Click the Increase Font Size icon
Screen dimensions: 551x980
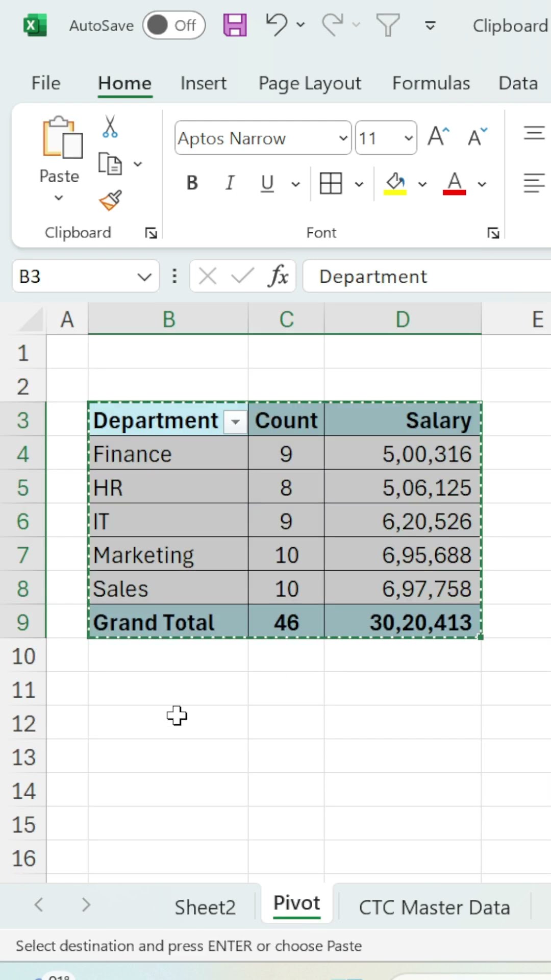coord(438,137)
